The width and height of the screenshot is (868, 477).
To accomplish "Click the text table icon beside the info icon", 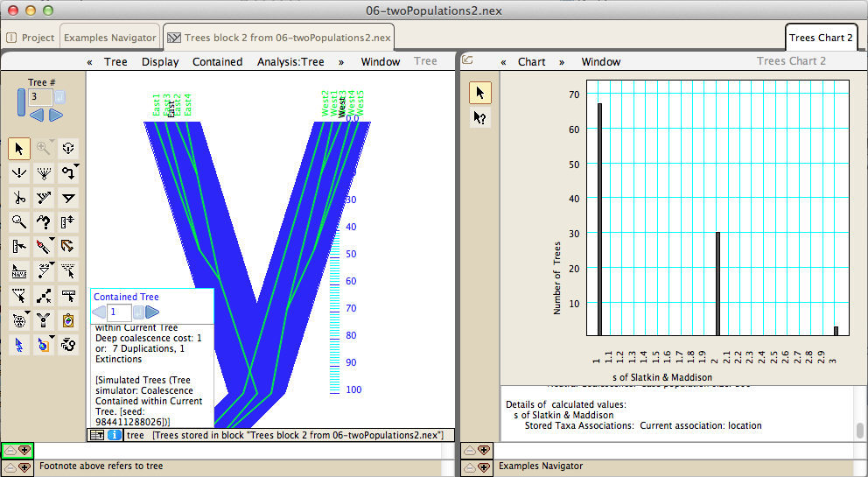I will pos(97,435).
